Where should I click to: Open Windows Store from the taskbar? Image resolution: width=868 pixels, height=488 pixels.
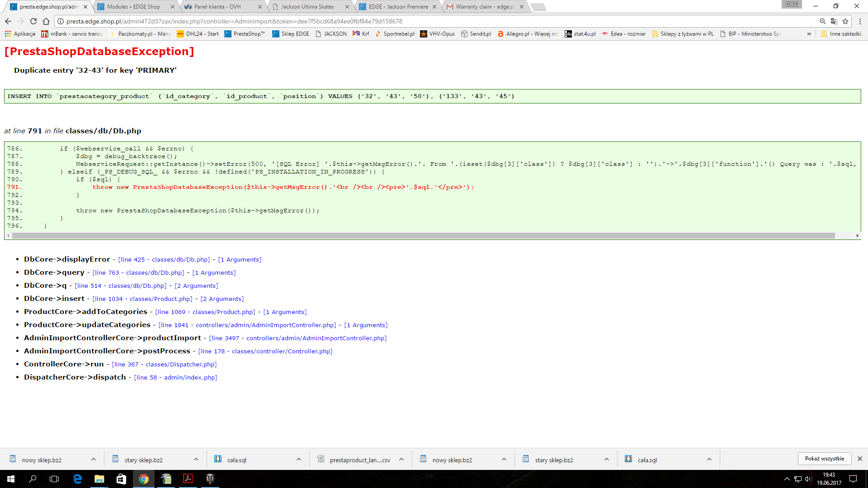click(x=121, y=479)
